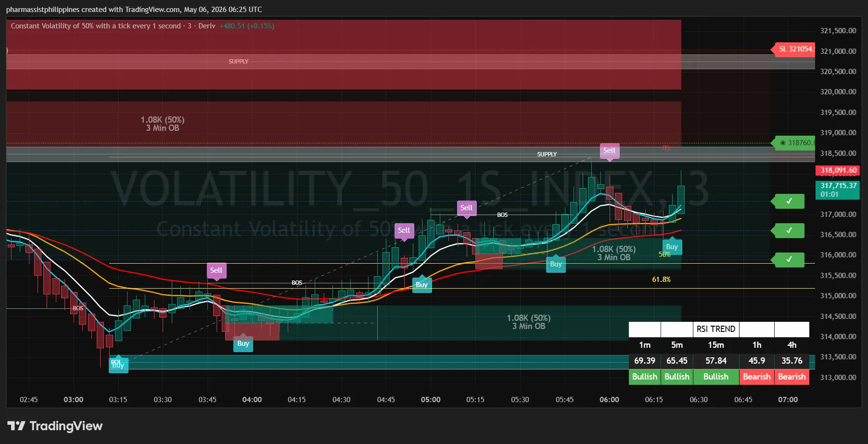Screen dimensions: 868x444
Task: Click the Bearish cell under the 1h column
Action: coord(757,377)
